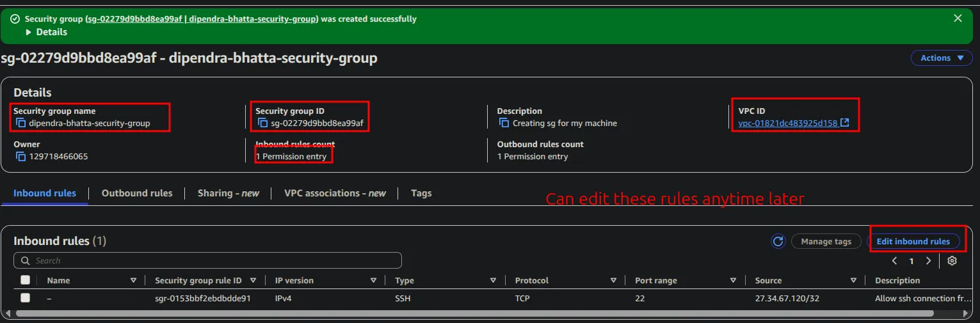Switch to Inbound rules tab
Image resolution: width=980 pixels, height=323 pixels.
[x=45, y=193]
